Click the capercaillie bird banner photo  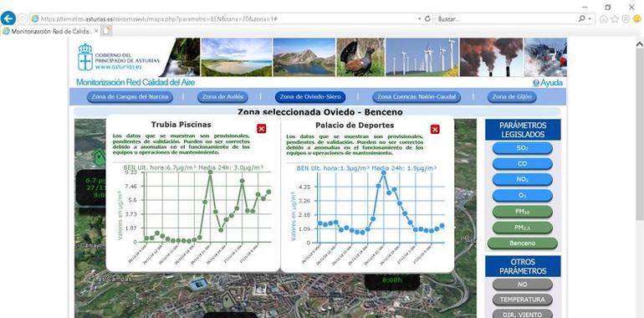(360, 57)
